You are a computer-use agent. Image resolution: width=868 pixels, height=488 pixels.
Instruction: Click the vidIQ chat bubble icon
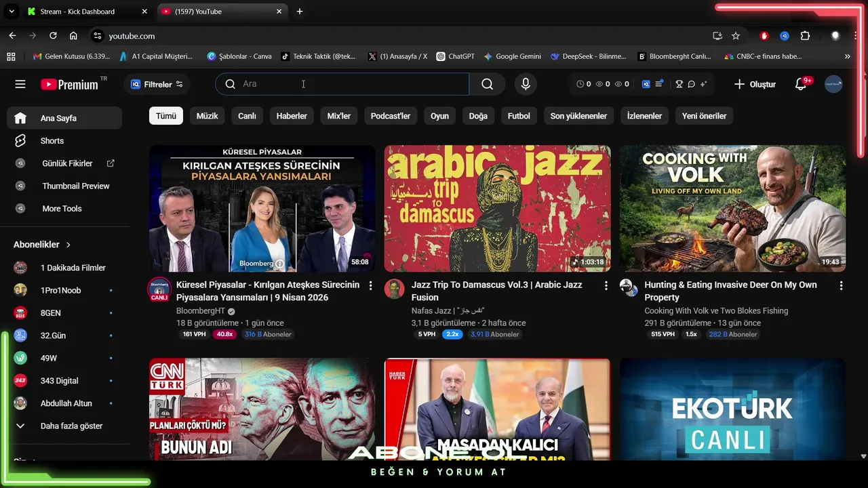[x=691, y=84]
